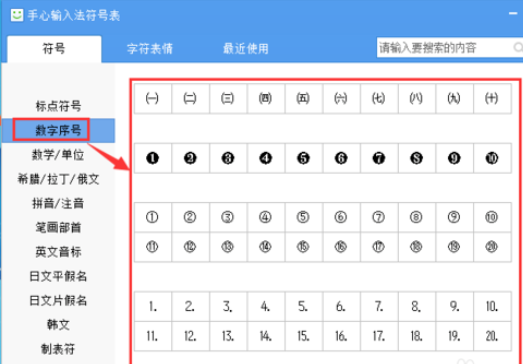This screenshot has width=523, height=364.
Task: Insert the black circled ❹ symbol
Action: [x=266, y=158]
